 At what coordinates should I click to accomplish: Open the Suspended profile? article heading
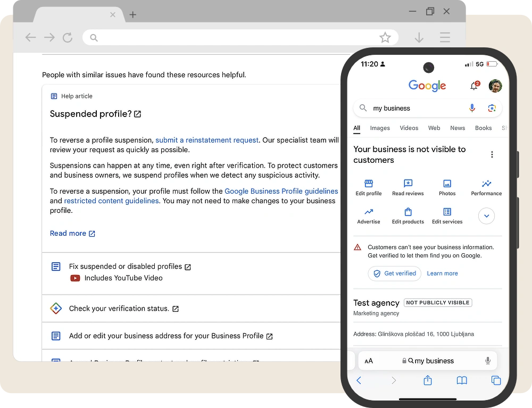[95, 114]
